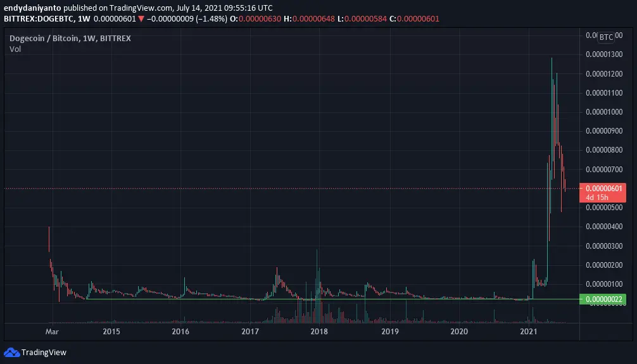Click the 2017 time axis label
Screen dimensions: 637x364
pyautogui.click(x=250, y=332)
